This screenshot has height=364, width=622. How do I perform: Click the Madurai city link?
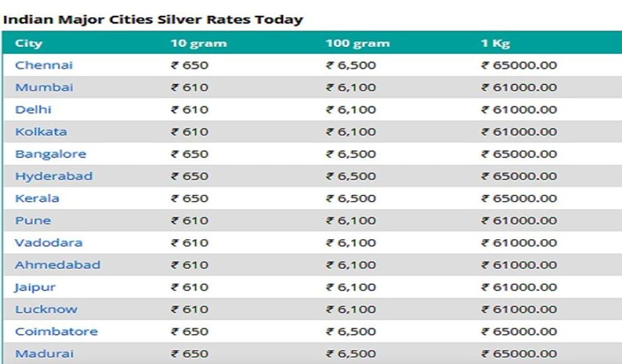tap(44, 354)
